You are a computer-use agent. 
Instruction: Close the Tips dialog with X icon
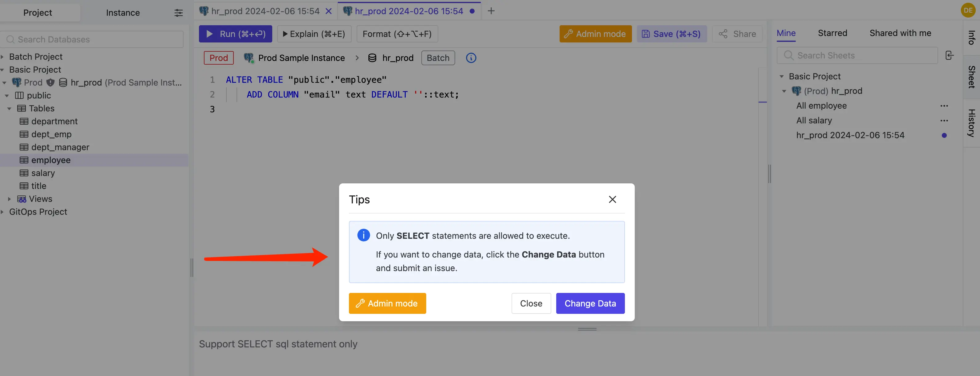[x=612, y=199]
